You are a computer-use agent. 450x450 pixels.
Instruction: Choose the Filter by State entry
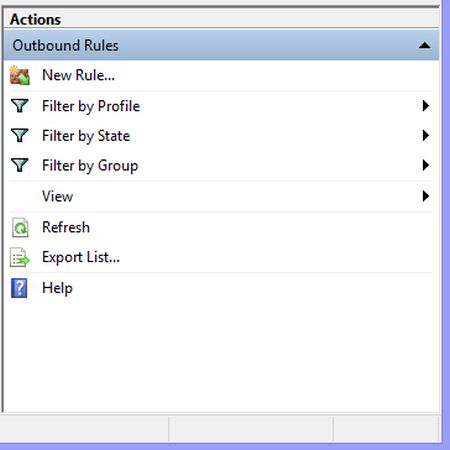click(86, 136)
